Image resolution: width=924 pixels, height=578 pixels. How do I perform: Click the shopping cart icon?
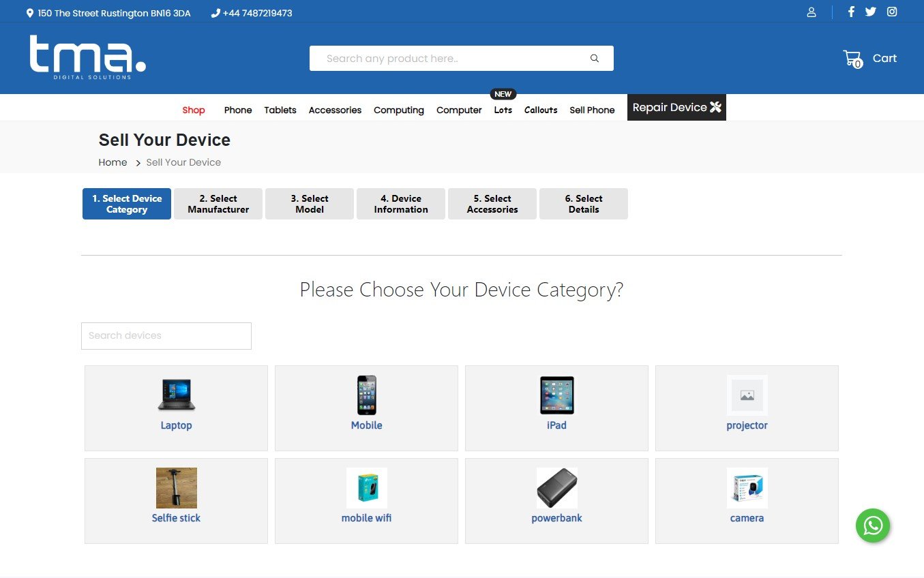coord(852,59)
